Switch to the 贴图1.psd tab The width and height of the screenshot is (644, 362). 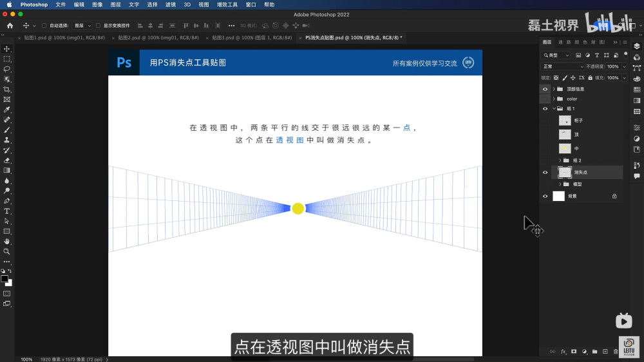(64, 37)
